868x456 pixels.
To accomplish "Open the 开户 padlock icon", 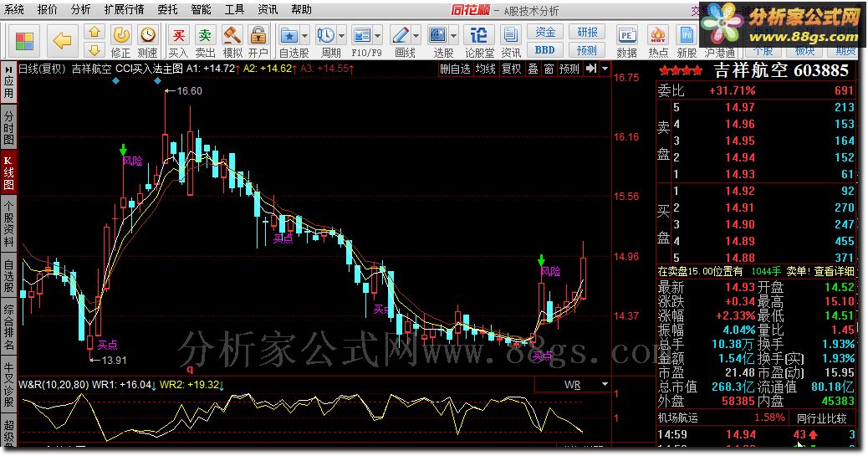I will tap(258, 35).
